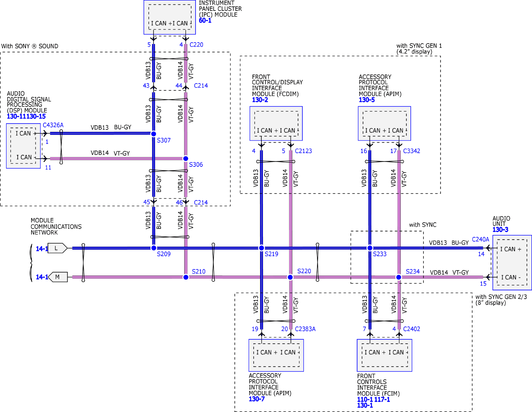Click the S307 splice dot
This screenshot has width=532, height=412.
154,134
